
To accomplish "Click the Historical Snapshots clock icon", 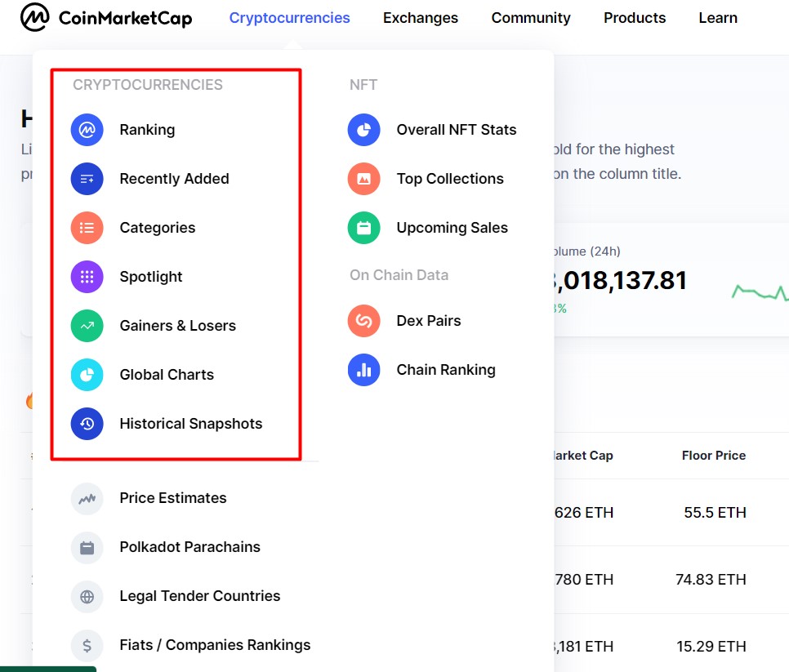I will 87,424.
